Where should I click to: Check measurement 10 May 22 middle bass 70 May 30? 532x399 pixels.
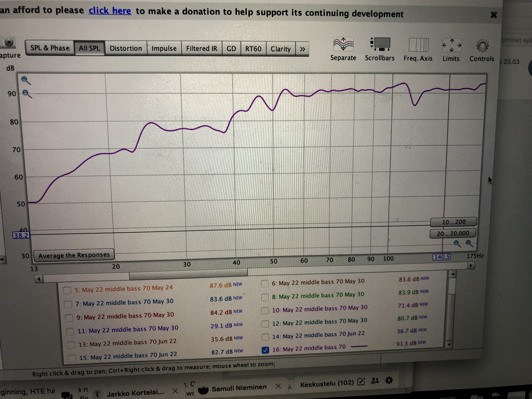[265, 310]
